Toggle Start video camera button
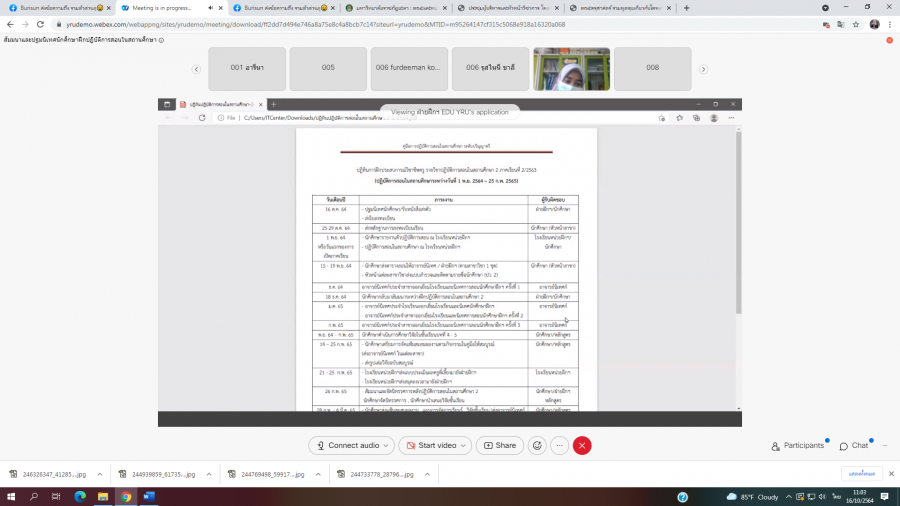 pyautogui.click(x=430, y=445)
